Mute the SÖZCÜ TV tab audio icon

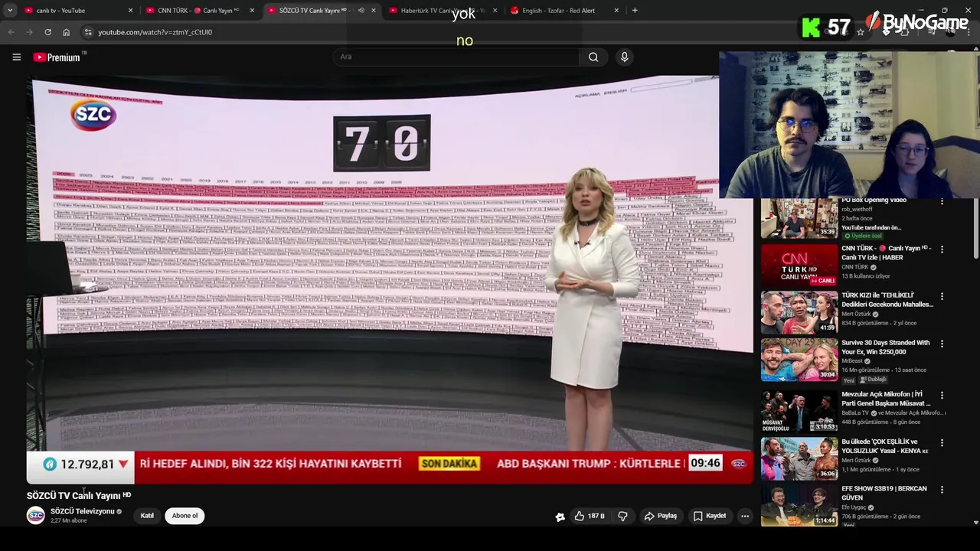[x=361, y=11]
